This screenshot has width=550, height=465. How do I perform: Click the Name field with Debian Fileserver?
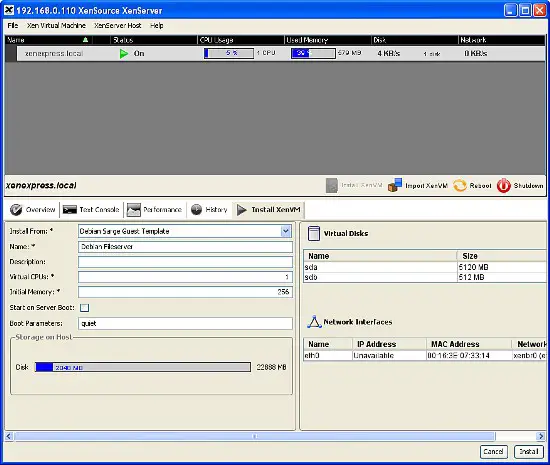185,247
